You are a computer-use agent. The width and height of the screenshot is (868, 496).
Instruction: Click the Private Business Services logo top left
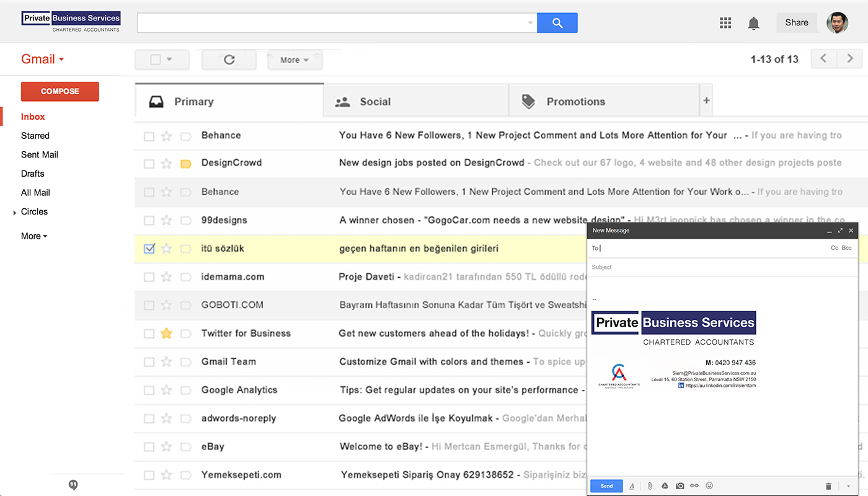tap(71, 21)
